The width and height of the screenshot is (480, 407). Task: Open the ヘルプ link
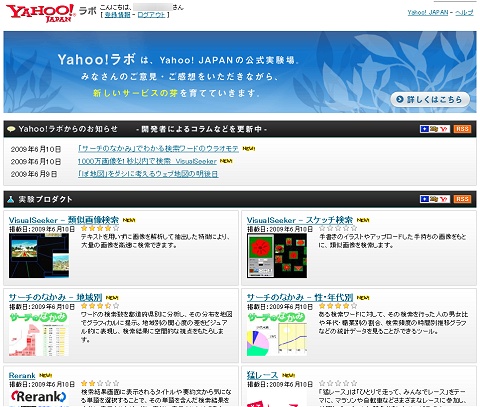pyautogui.click(x=464, y=12)
